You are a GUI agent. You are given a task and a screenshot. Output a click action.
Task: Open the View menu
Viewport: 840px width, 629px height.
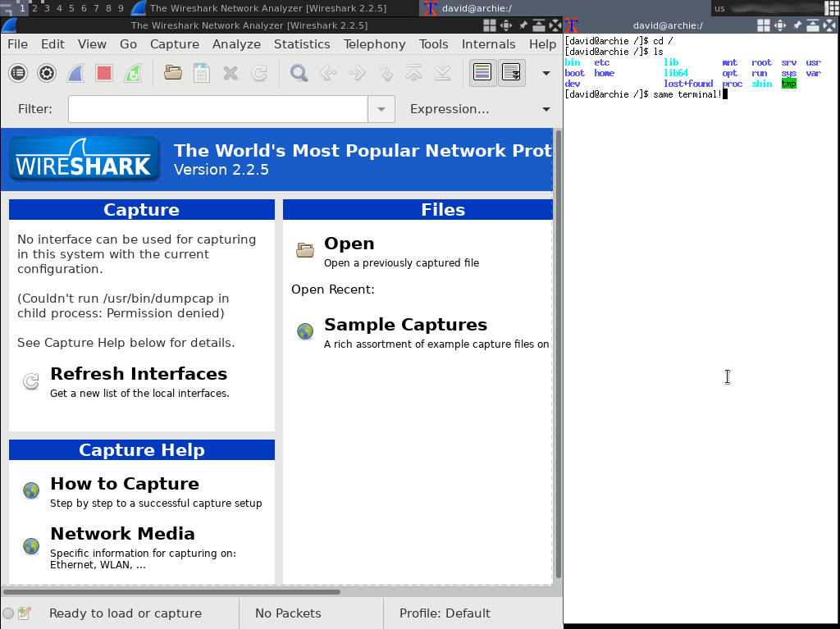(x=92, y=44)
